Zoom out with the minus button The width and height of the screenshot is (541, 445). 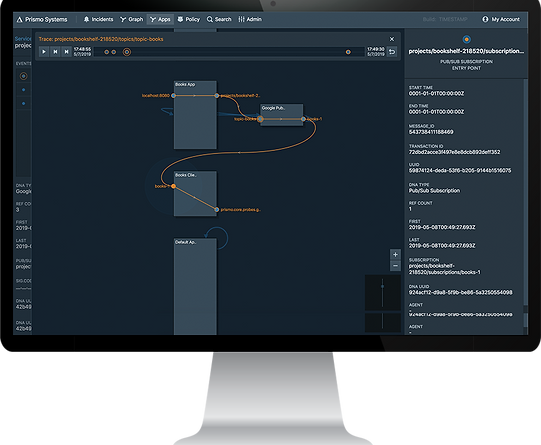[x=395, y=266]
